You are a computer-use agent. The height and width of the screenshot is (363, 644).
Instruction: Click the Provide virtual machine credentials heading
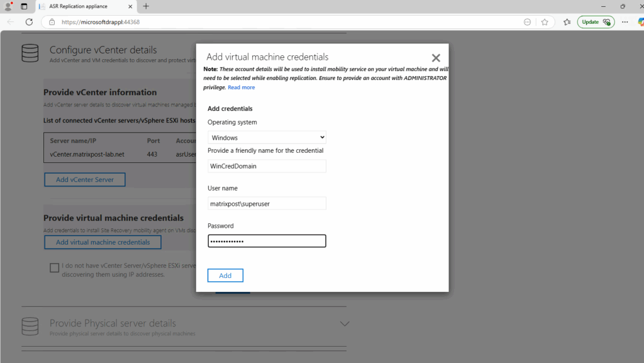(x=113, y=218)
